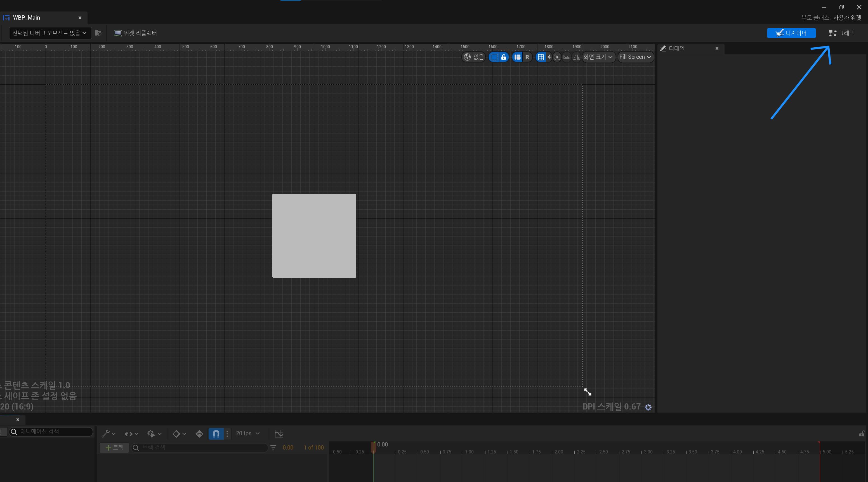
Task: Click the sequencer lock icon at right
Action: (x=862, y=434)
